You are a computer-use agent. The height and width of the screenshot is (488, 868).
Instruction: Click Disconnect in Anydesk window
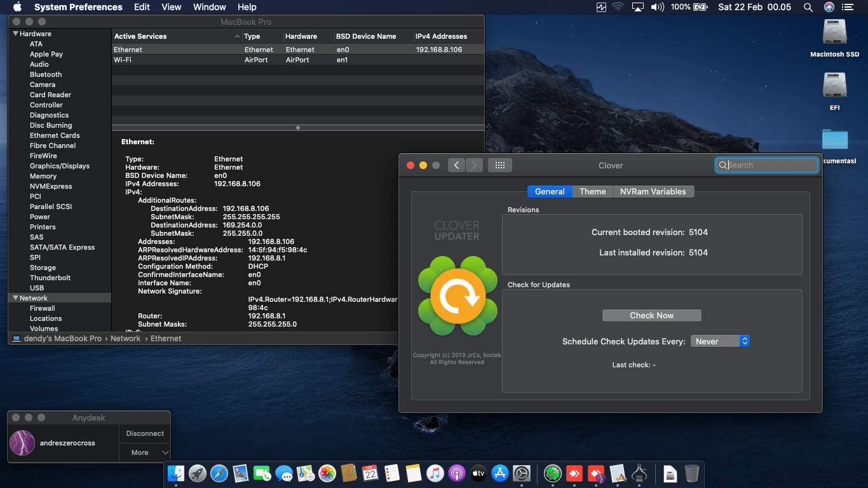pyautogui.click(x=145, y=433)
